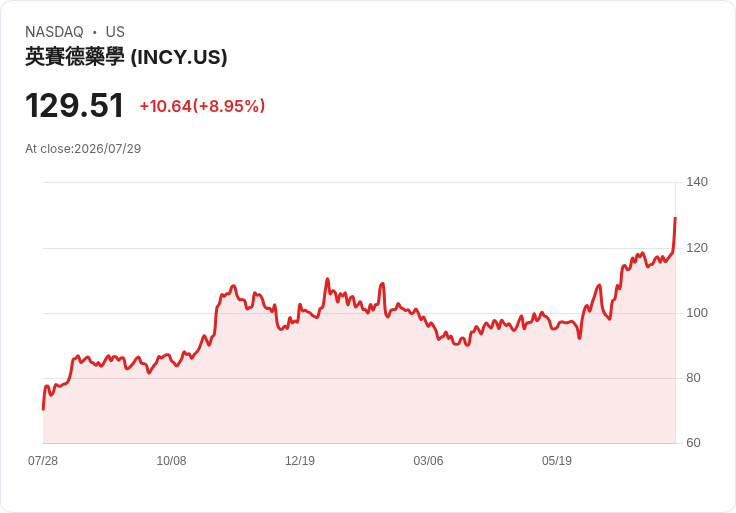The image size is (736, 513).
Task: Click the 05/19 x-axis date label
Action: click(x=557, y=461)
